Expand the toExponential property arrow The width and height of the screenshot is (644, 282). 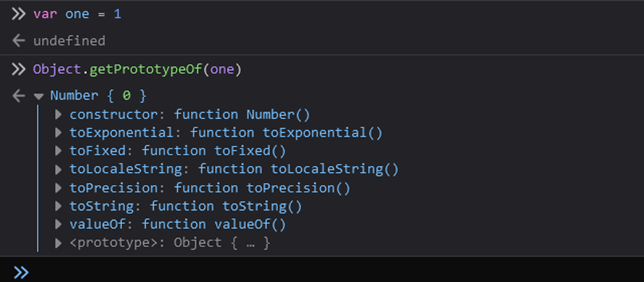pyautogui.click(x=58, y=133)
